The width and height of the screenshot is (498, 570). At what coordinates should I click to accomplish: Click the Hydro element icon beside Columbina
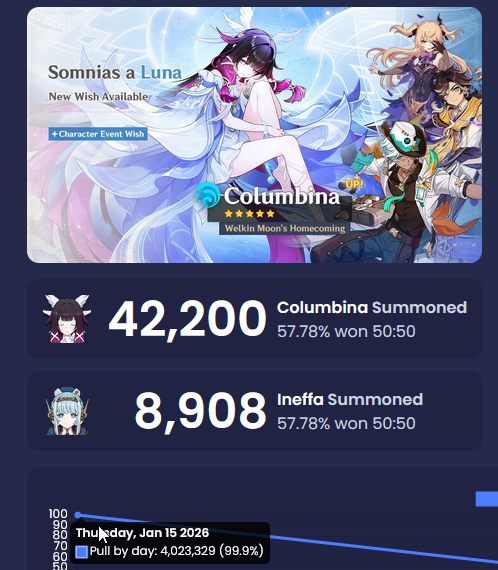click(x=208, y=195)
